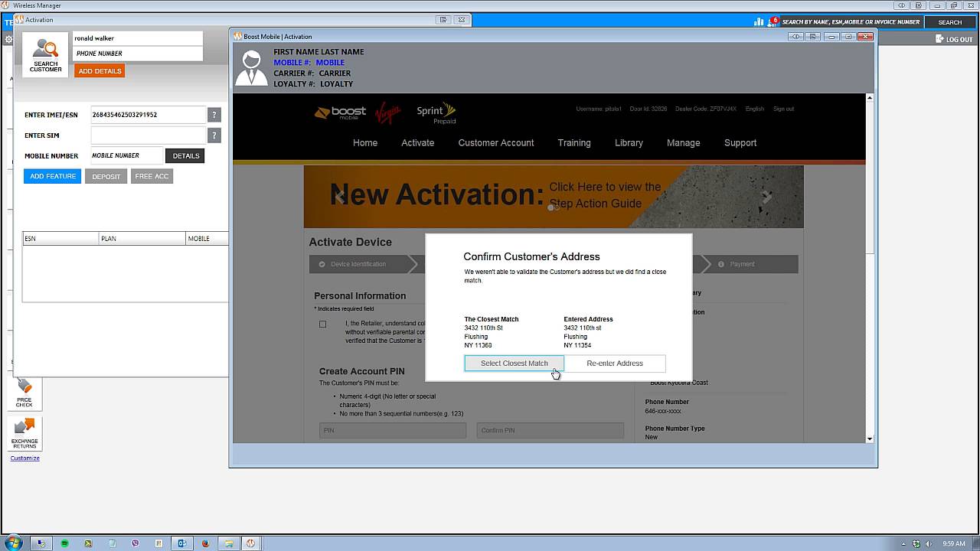
Task: Click the Customize link
Action: point(24,458)
